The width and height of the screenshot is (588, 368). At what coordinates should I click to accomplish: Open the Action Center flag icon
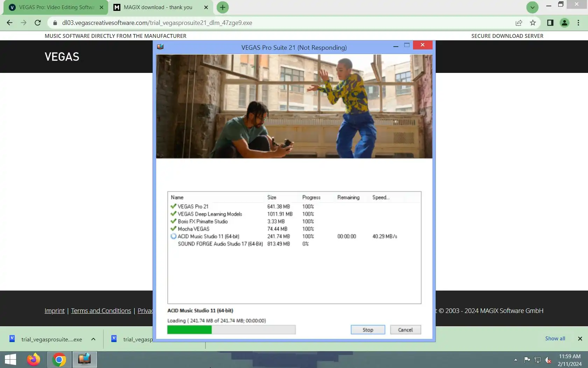point(527,360)
